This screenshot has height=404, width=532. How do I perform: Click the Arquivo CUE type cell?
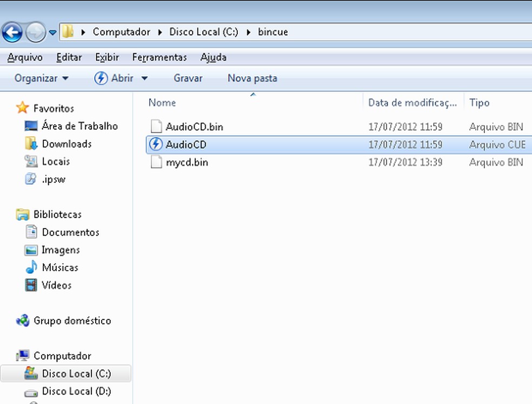497,145
